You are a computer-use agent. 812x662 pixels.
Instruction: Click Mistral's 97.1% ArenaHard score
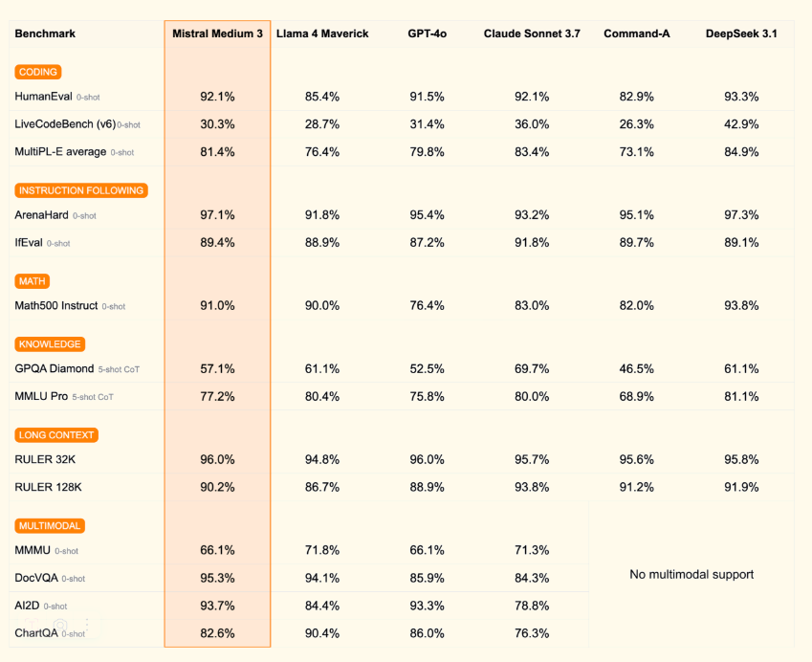[217, 215]
